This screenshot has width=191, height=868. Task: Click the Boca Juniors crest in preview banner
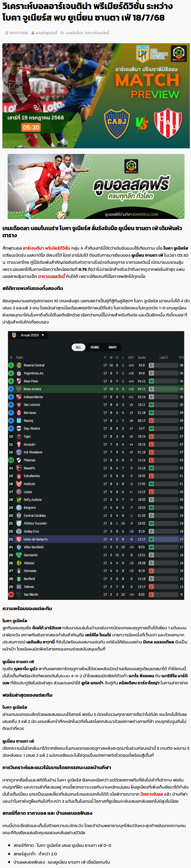pos(117,124)
